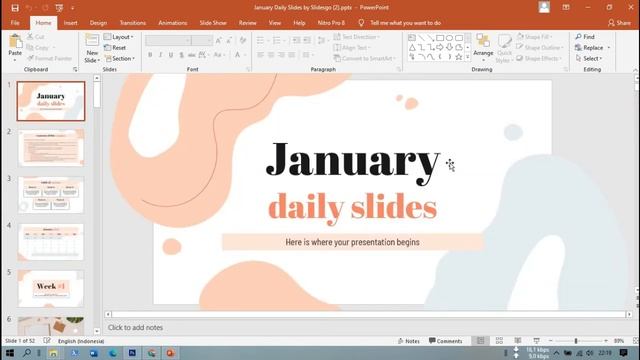Adjust the zoom slider handle
640x360 pixels.
pos(576,341)
